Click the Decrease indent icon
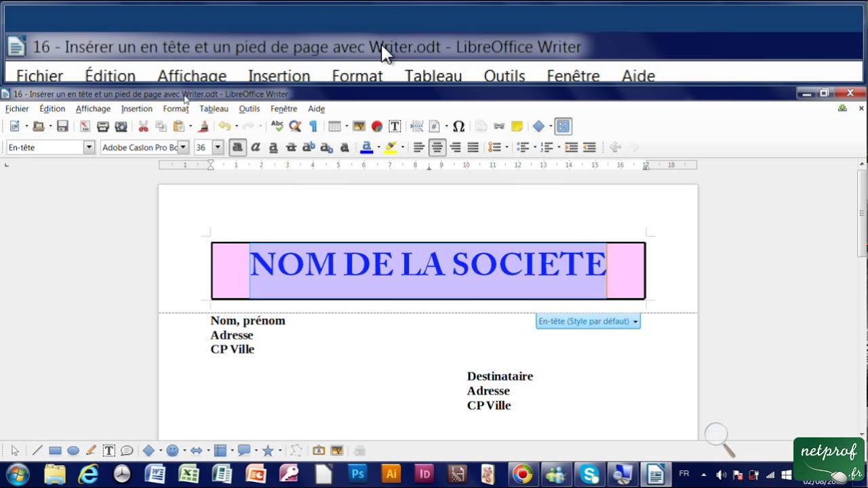868x488 pixels. (x=589, y=147)
